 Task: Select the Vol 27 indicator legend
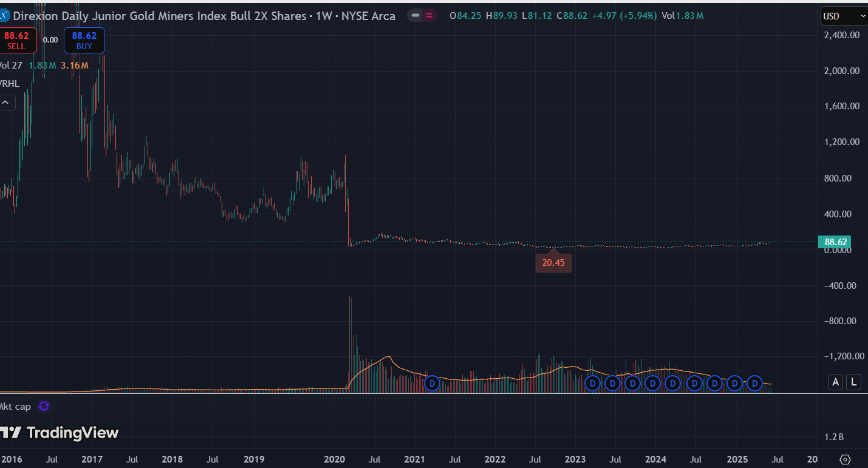tap(11, 65)
